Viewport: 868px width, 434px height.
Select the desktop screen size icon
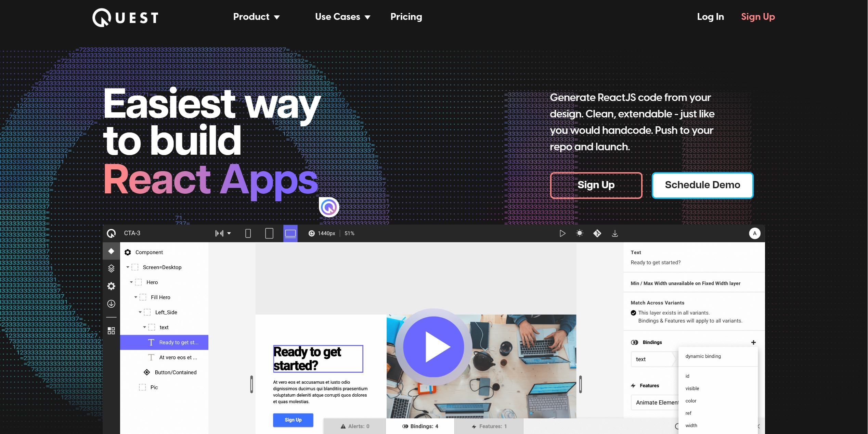coord(289,233)
